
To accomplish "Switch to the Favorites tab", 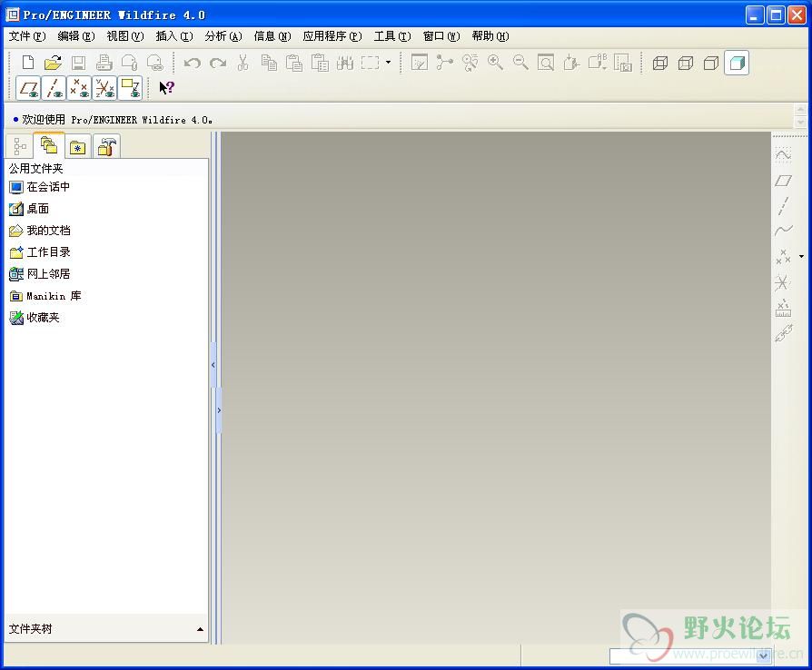I will (78, 146).
